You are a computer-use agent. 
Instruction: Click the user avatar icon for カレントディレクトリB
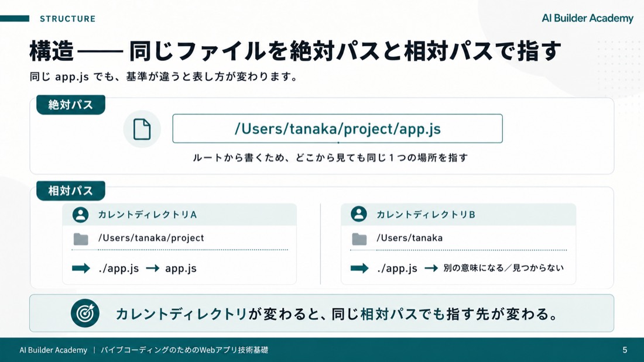click(358, 214)
